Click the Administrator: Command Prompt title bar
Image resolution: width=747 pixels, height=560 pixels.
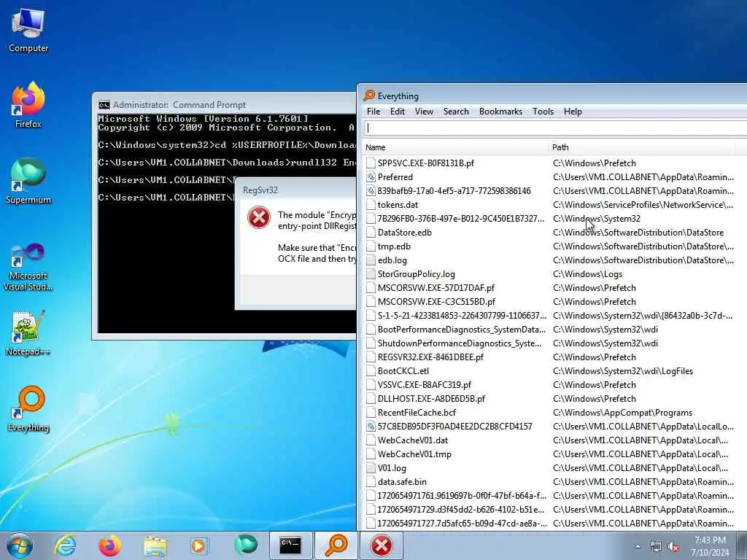tap(225, 104)
